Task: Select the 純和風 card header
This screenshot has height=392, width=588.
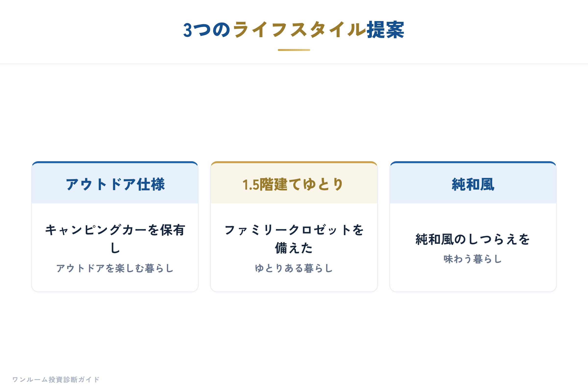Action: [x=473, y=183]
